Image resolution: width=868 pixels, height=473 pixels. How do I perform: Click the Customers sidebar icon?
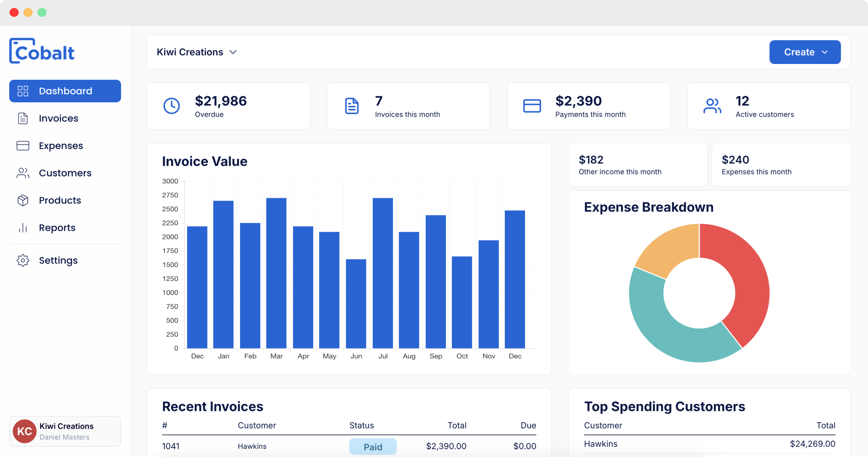pos(22,173)
